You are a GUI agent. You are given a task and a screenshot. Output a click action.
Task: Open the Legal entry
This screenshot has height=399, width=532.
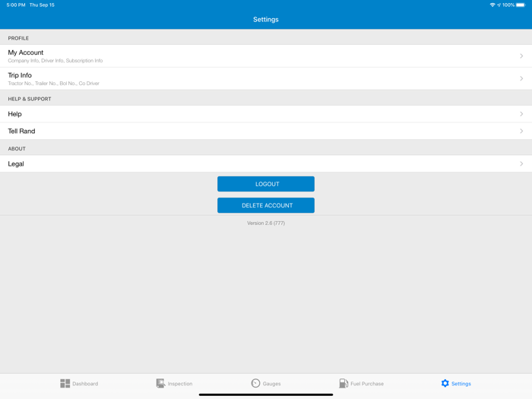coord(266,164)
